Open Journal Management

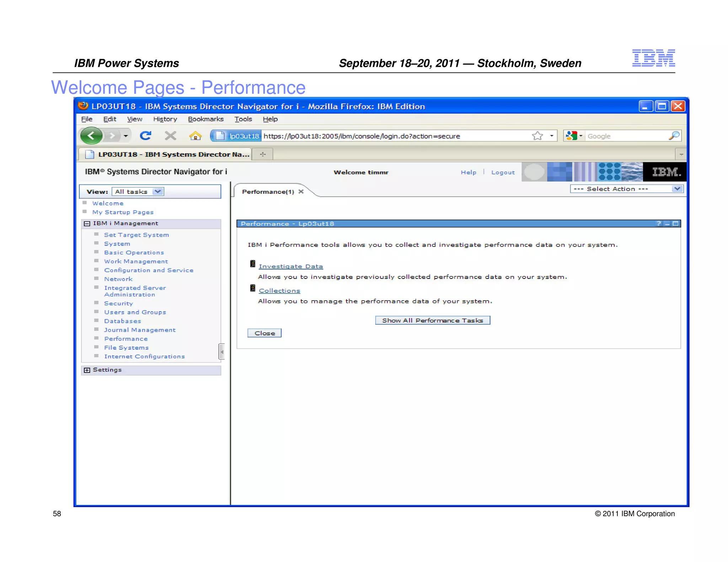tap(140, 330)
